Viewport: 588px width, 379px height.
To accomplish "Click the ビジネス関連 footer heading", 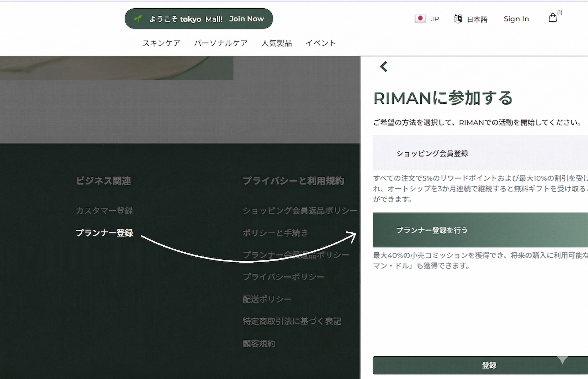I will click(103, 181).
